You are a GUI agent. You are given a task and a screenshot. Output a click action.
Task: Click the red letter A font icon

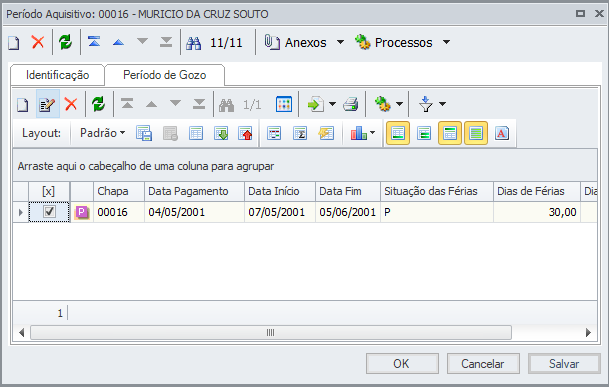(x=502, y=133)
